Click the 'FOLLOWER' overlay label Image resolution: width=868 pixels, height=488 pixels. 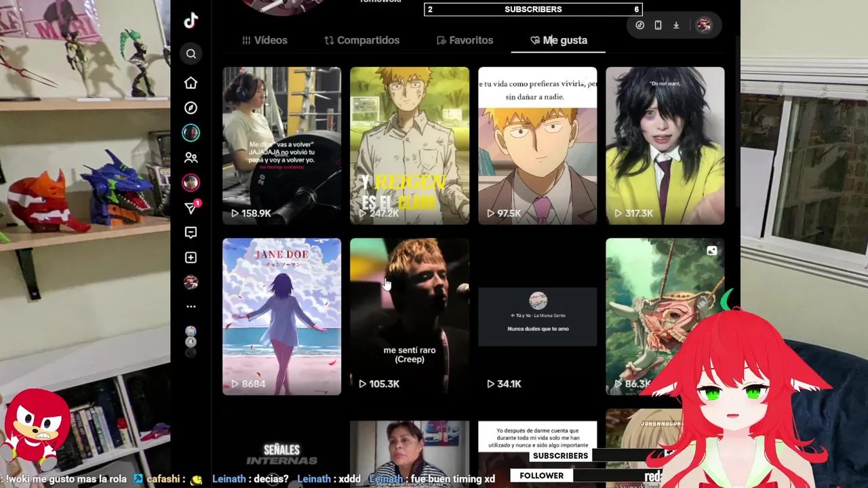pos(541,476)
